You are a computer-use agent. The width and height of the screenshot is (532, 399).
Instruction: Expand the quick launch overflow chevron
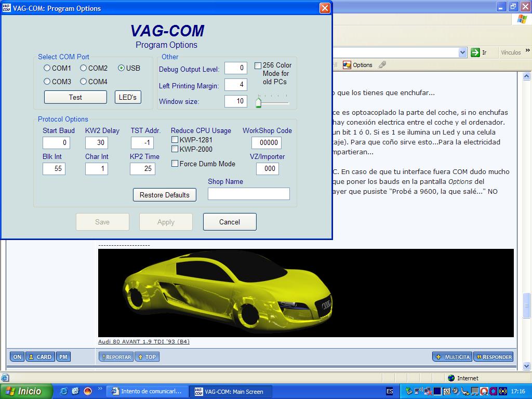click(100, 389)
